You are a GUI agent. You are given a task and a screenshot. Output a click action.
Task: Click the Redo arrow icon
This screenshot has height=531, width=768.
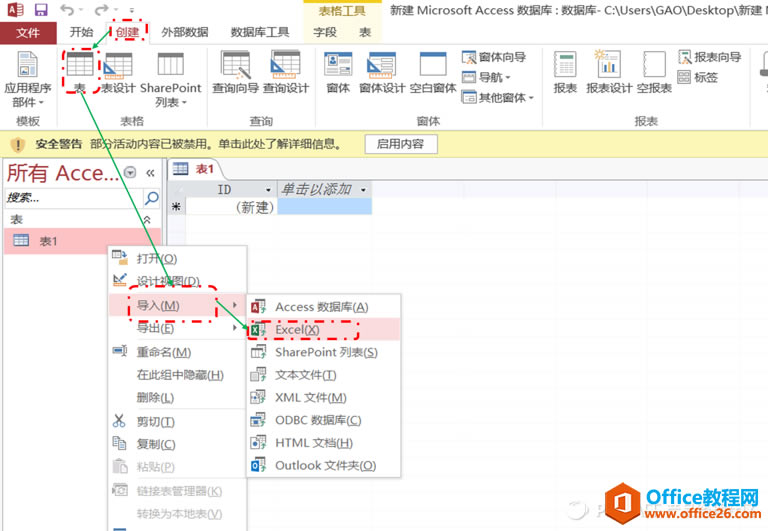(x=101, y=9)
